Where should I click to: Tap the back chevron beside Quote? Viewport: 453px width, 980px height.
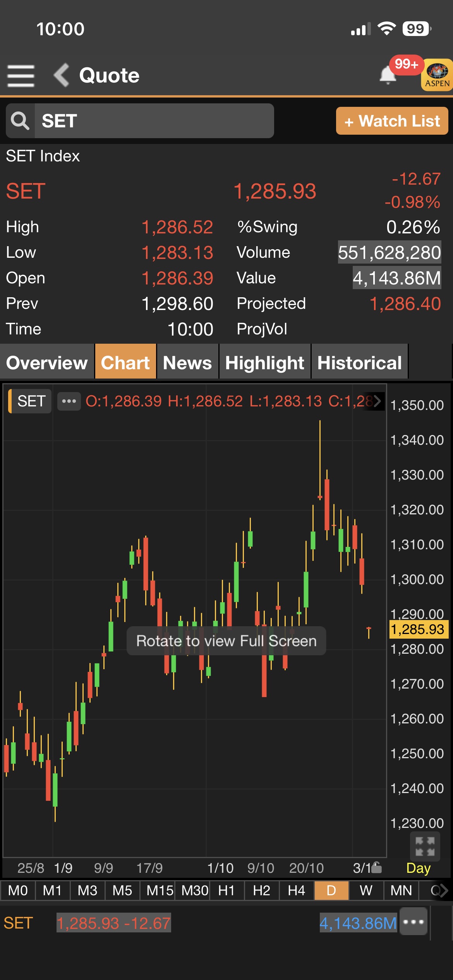click(62, 75)
